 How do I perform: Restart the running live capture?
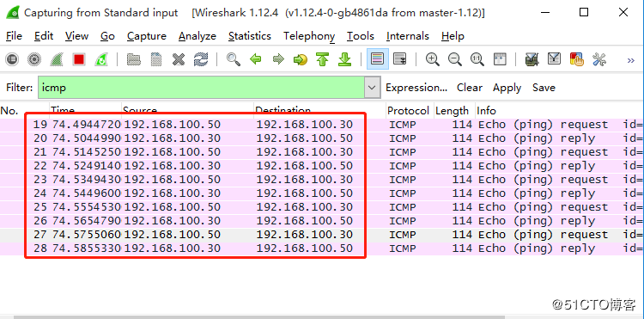pos(101,59)
